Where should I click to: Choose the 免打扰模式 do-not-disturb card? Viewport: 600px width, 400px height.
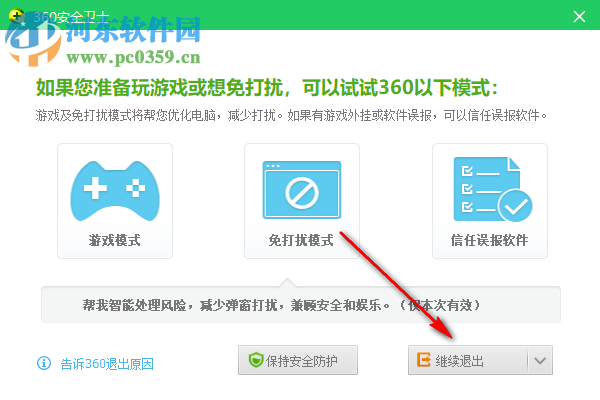(302, 201)
